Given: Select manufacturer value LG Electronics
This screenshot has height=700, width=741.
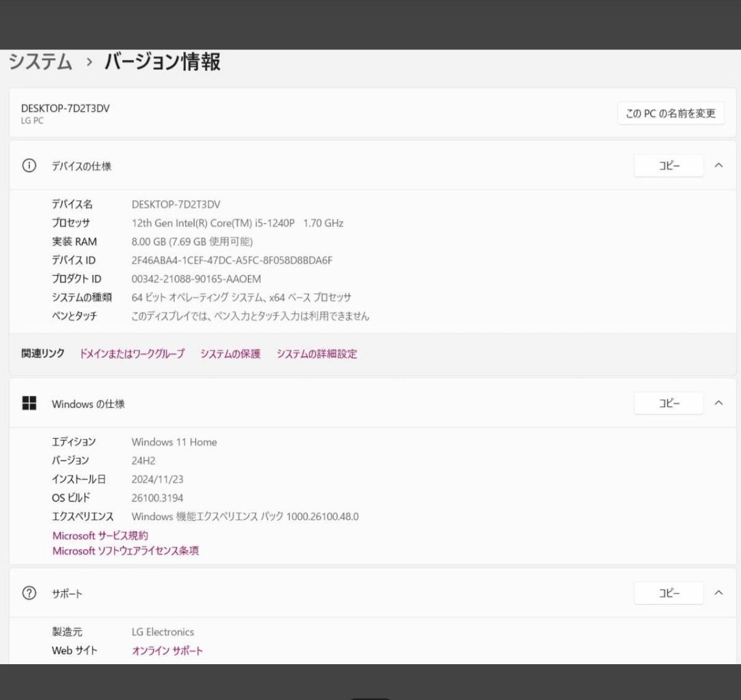Looking at the screenshot, I should point(163,632).
